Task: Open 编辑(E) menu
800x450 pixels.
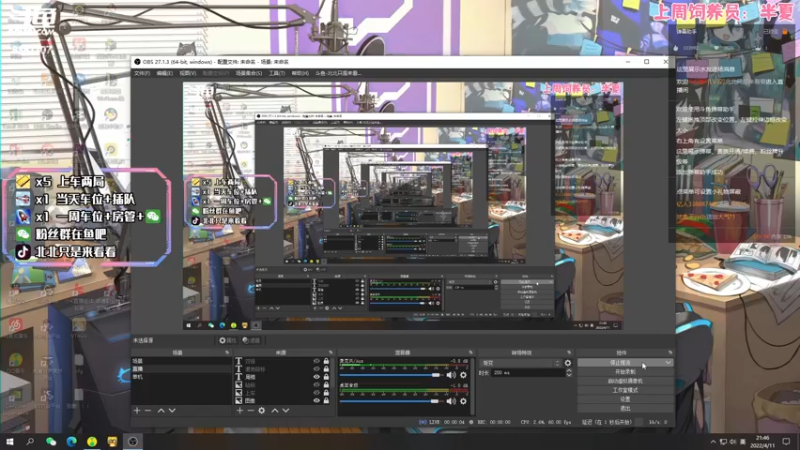Action: point(164,73)
